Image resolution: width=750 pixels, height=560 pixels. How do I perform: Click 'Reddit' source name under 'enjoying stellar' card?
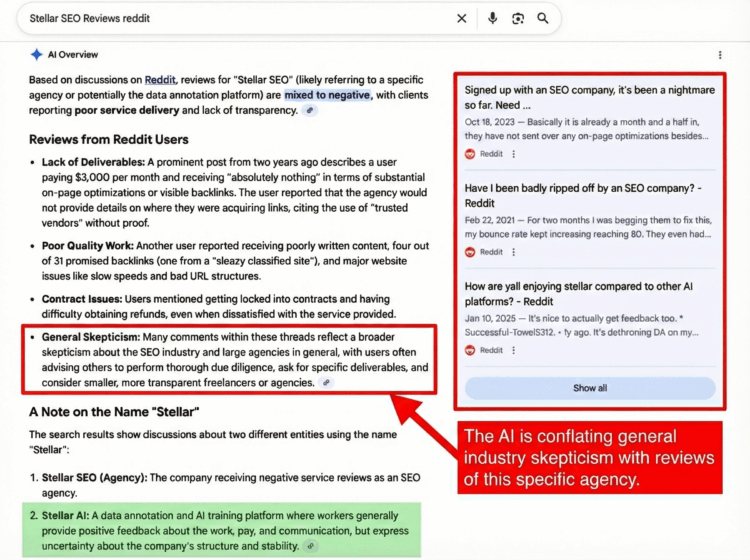[491, 350]
